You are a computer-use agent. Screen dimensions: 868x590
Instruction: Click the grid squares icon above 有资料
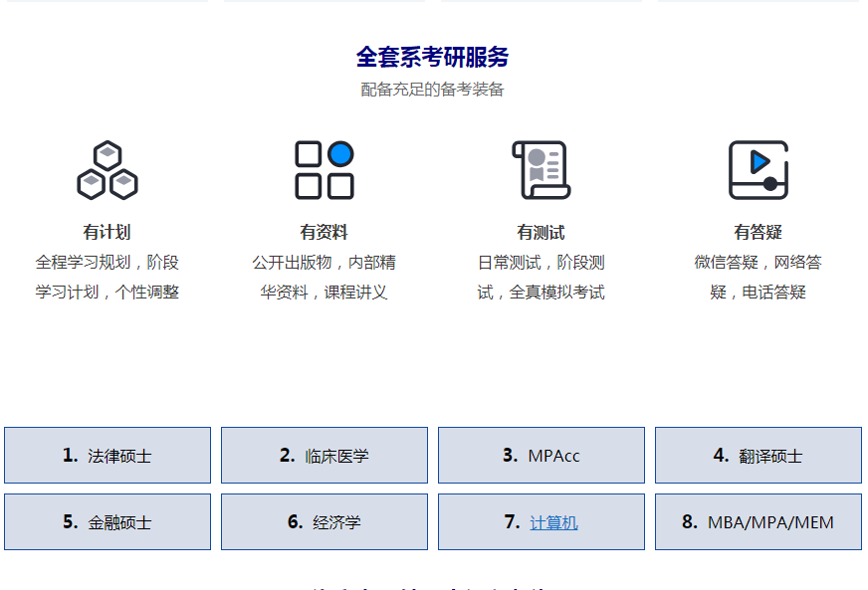[325, 170]
